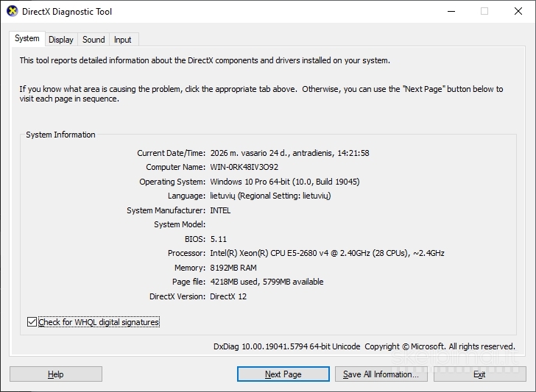536x392 pixels.
Task: Minimize the DirectX Diagnostic Tool window
Action: [450, 12]
